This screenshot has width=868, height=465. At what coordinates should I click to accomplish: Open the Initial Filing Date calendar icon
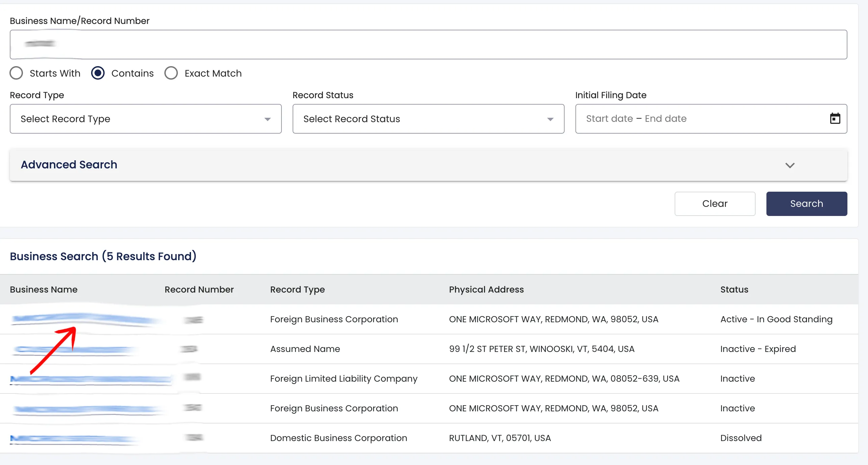[x=835, y=118]
